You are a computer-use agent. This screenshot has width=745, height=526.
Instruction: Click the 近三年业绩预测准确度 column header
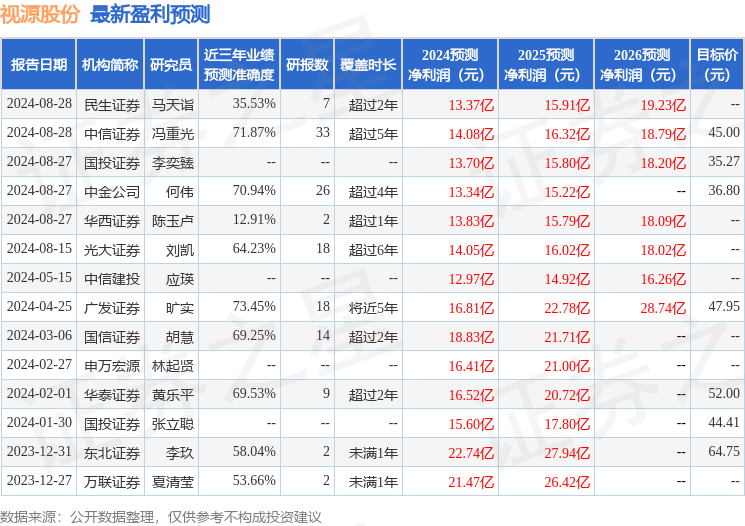click(239, 65)
